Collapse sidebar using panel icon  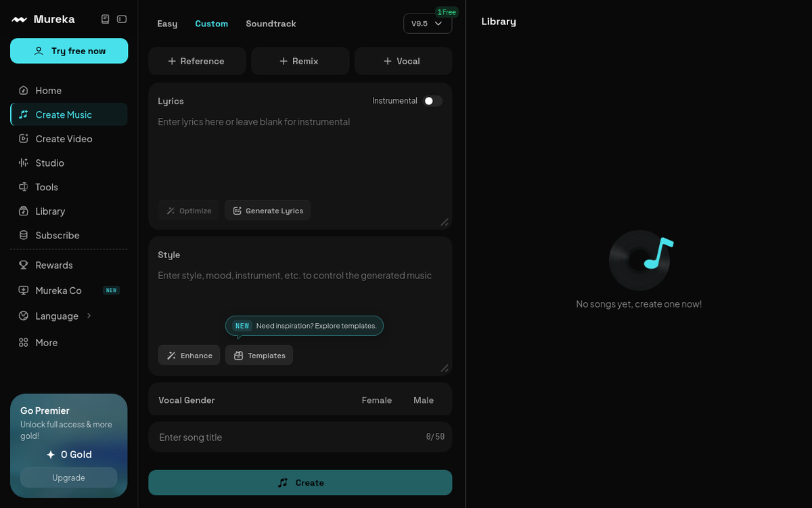click(x=122, y=20)
